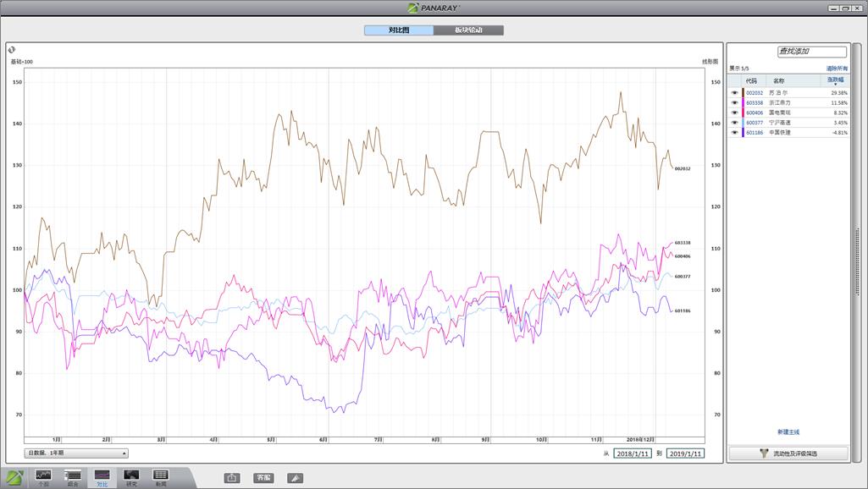Open stock code link 601186 in list
This screenshot has height=489, width=868.
tap(754, 133)
